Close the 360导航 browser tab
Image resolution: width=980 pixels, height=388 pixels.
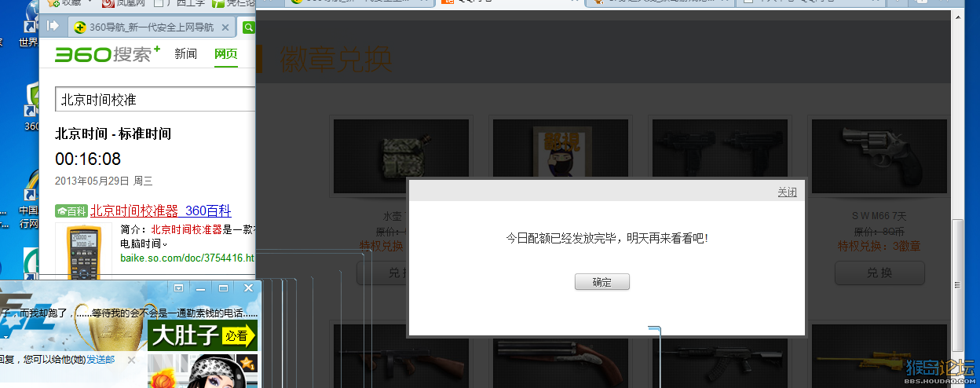[x=225, y=27]
